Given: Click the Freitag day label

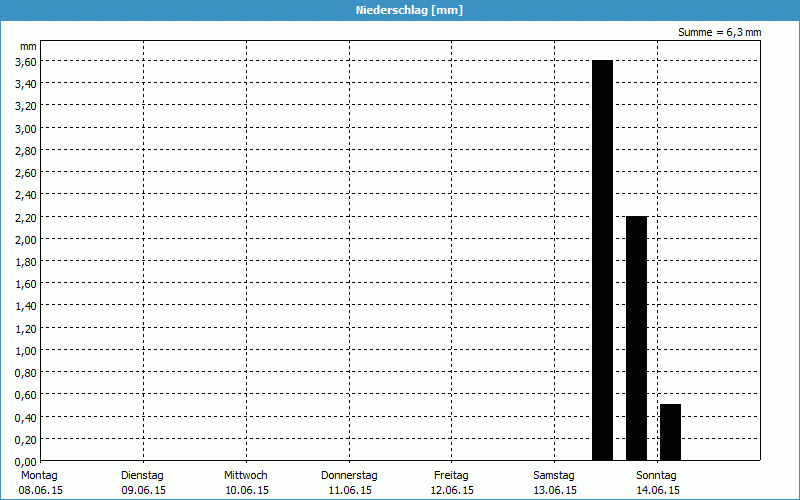Looking at the screenshot, I should click(x=451, y=475).
